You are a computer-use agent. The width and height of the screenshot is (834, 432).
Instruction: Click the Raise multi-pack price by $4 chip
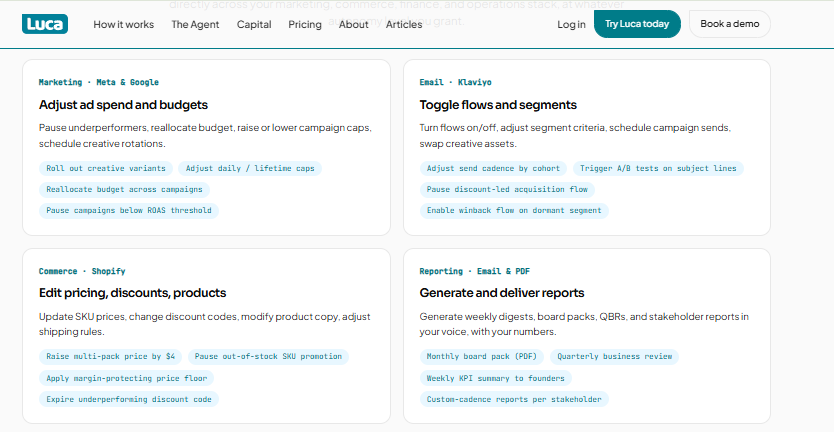pos(110,357)
